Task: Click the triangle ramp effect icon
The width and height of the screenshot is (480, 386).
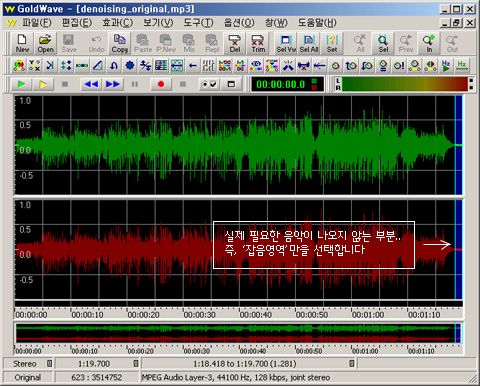Action: coord(98,66)
